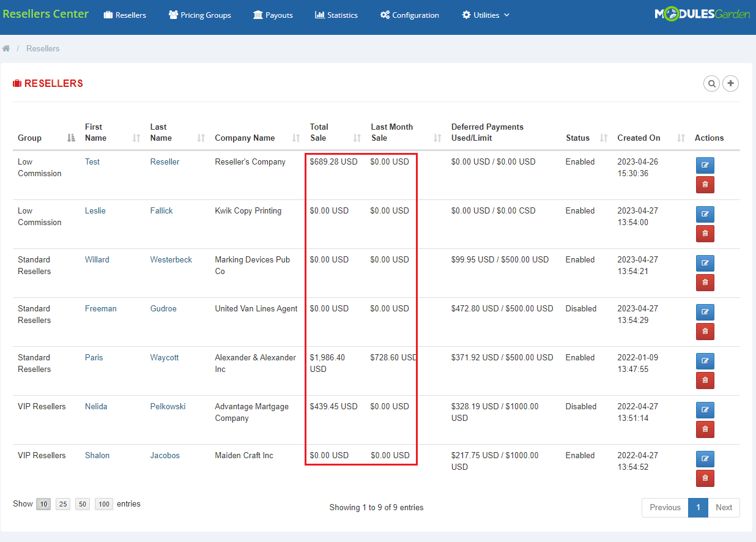The image size is (756, 542).
Task: Open the Resellers menu item
Action: [125, 15]
